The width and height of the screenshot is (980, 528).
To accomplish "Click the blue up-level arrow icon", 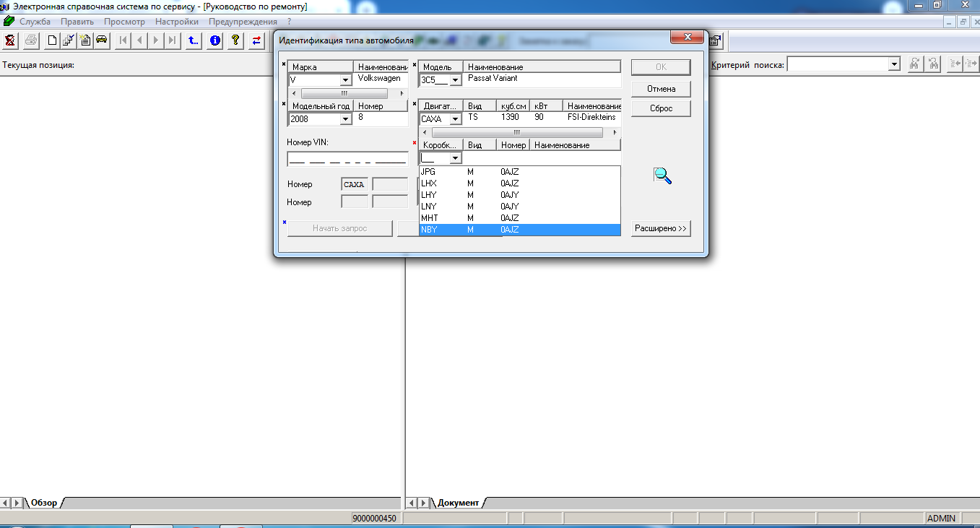I will pyautogui.click(x=193, y=40).
